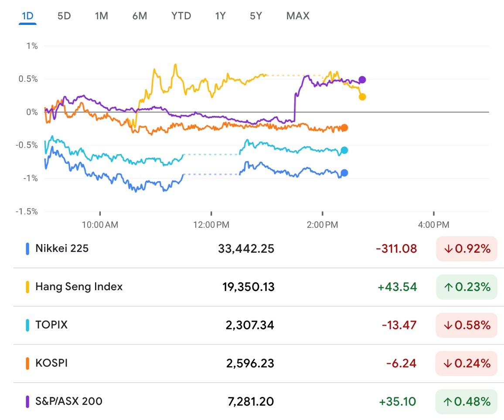The image size is (504, 420).
Task: Open the TOPIX index row
Action: 259,325
